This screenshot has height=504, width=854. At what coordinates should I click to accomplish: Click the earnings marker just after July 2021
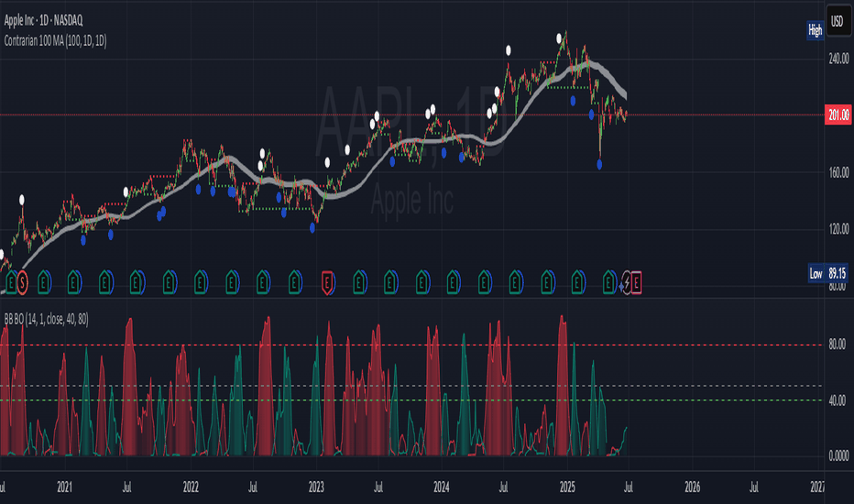coord(137,282)
